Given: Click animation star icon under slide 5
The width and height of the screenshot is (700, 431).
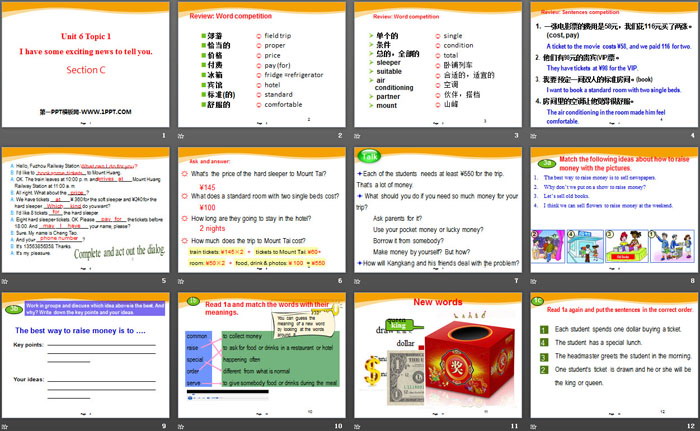Looking at the screenshot, I should tap(5, 281).
